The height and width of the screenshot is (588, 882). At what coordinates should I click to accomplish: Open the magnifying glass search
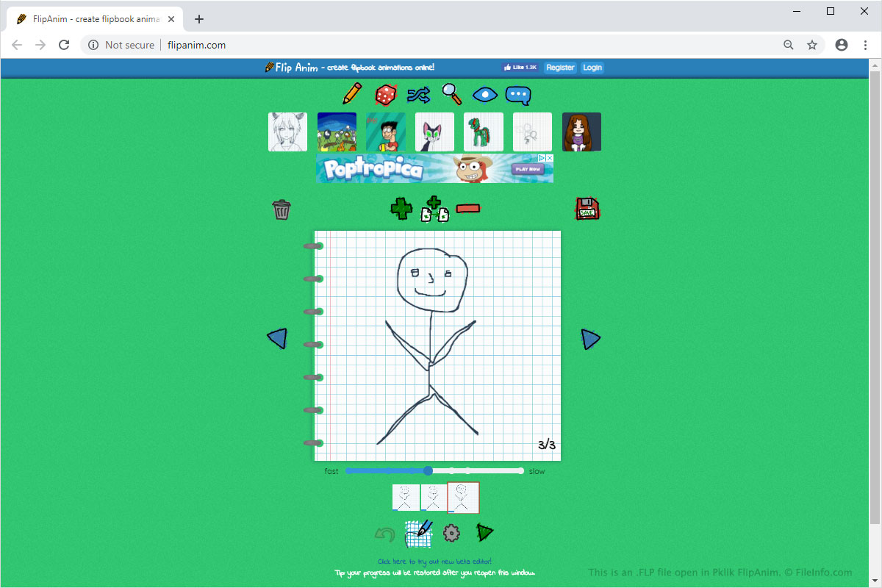(451, 94)
